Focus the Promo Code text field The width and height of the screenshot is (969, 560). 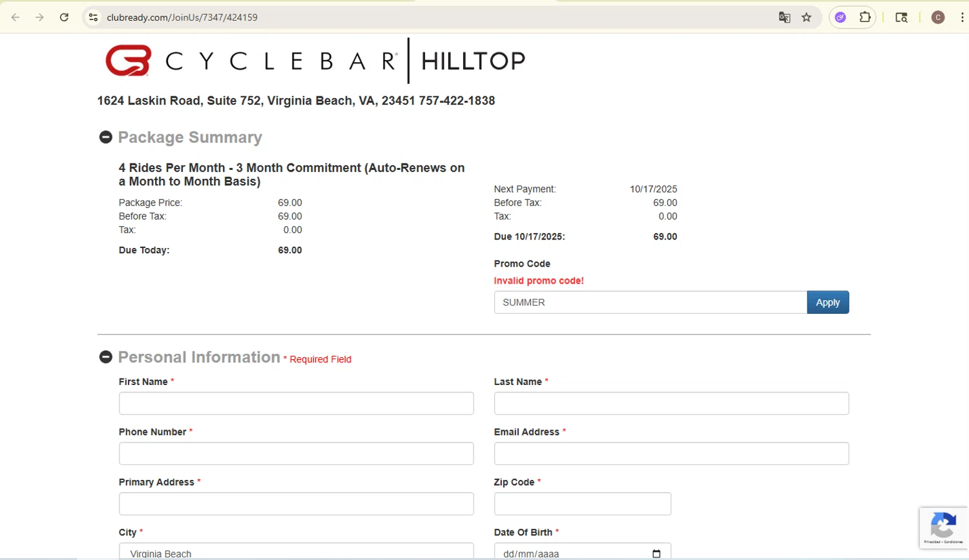click(650, 302)
